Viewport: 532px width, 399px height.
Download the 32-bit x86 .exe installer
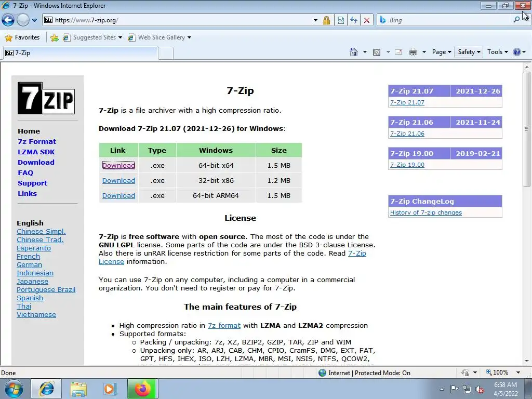tap(119, 180)
